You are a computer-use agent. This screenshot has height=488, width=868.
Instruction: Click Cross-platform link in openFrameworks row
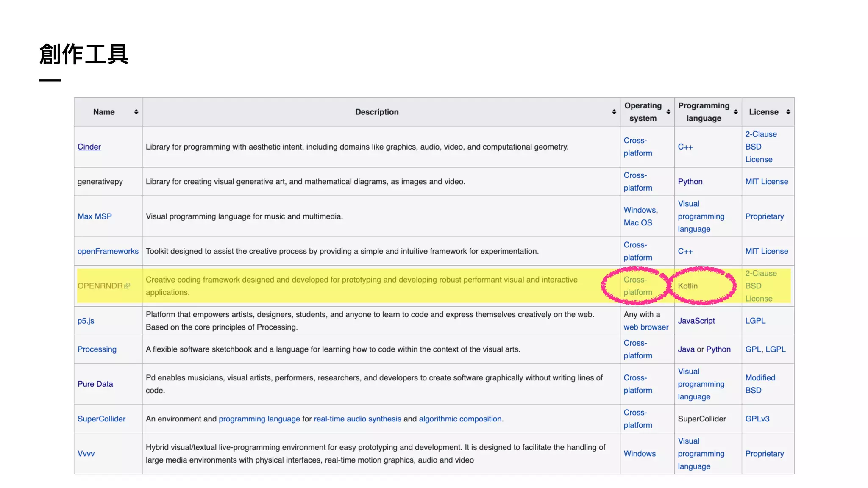[x=638, y=251]
